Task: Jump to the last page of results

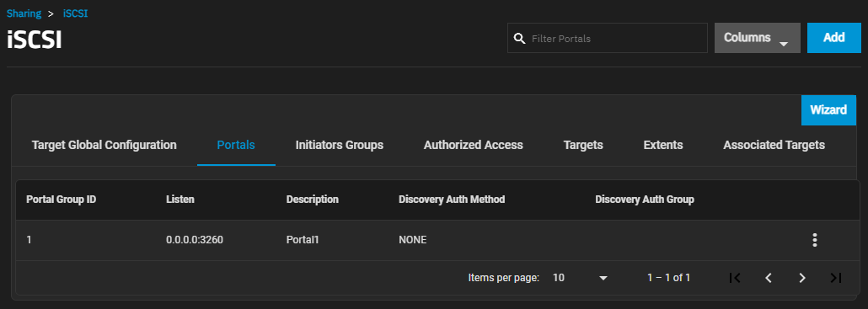Action: [x=836, y=278]
